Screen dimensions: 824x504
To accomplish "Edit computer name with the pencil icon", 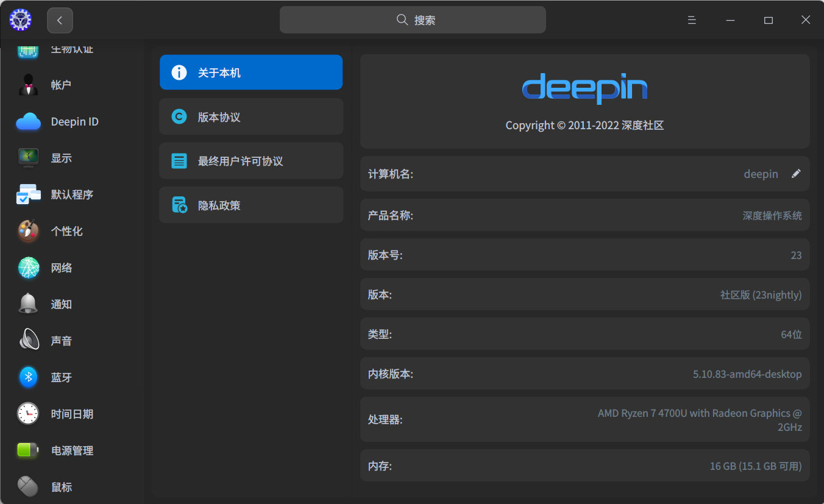I will (x=796, y=174).
